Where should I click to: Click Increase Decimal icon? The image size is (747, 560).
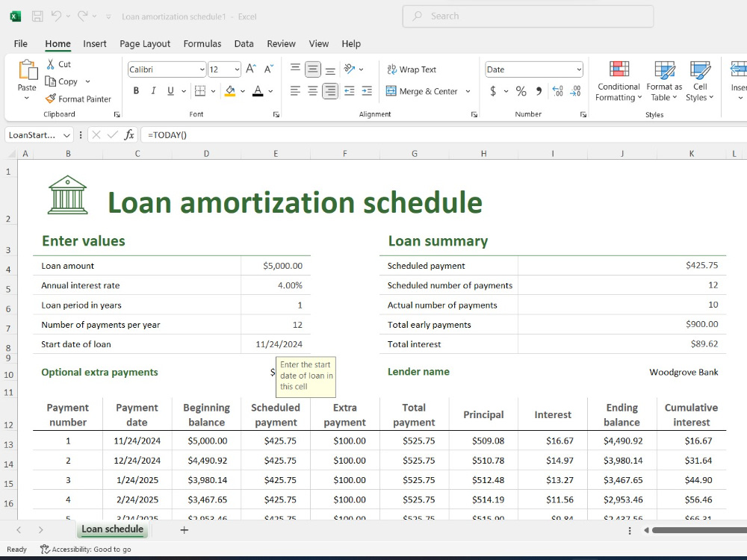tap(557, 91)
